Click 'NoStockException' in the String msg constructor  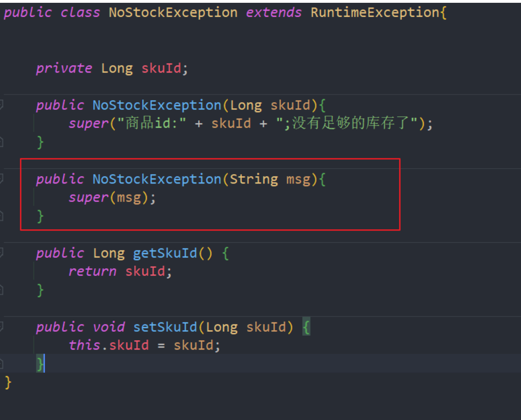click(157, 179)
